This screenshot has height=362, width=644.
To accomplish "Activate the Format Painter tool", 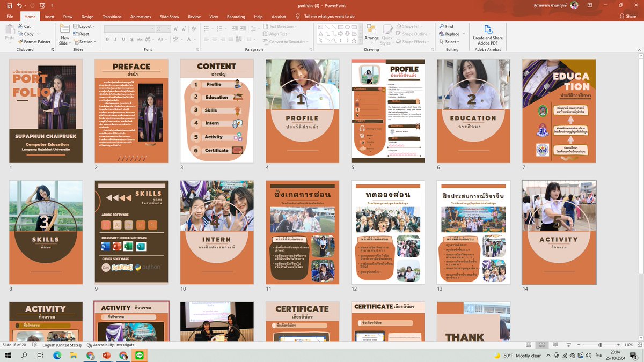I will coord(34,42).
